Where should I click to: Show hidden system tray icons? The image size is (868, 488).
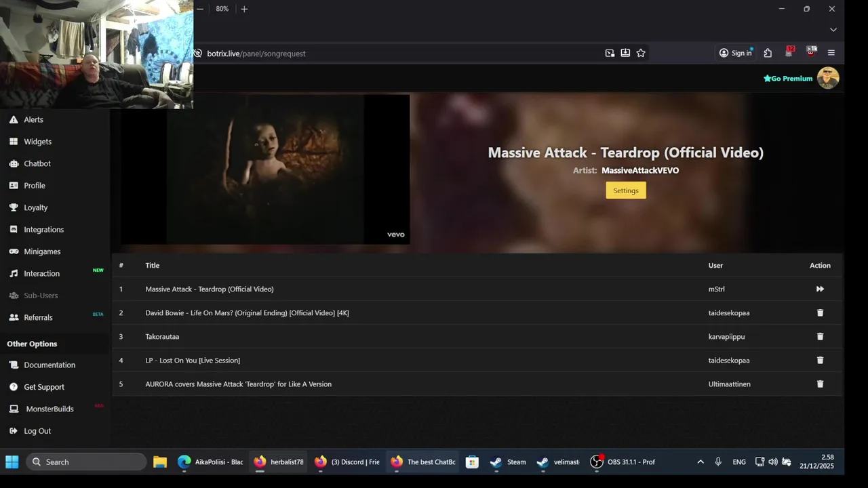pyautogui.click(x=701, y=462)
